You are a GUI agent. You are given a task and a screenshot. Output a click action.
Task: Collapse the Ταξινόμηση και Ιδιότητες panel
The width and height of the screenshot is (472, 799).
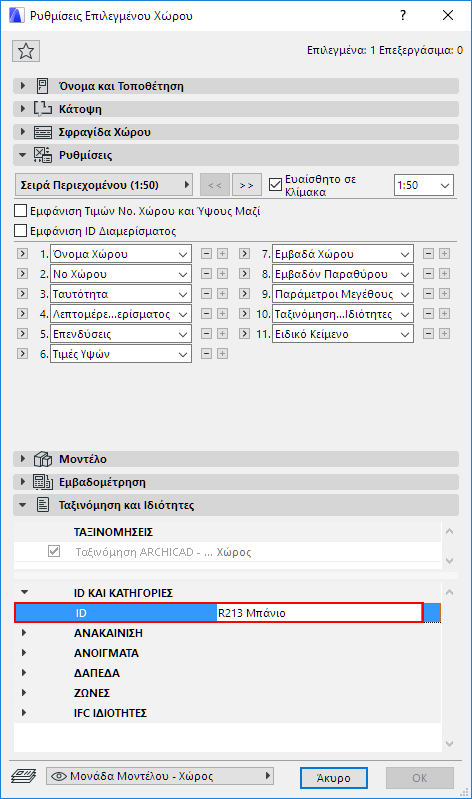click(x=22, y=505)
